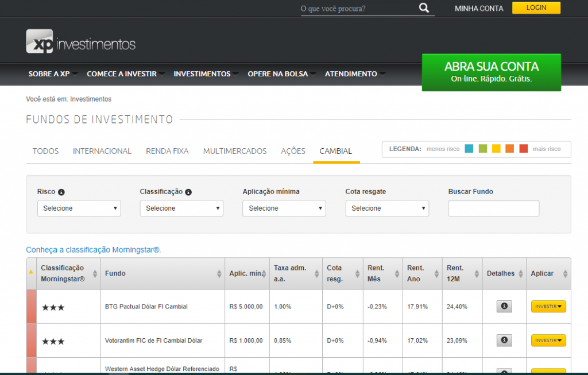The height and width of the screenshot is (375, 588).
Task: Open MINHA CONTA link
Action: coord(479,8)
